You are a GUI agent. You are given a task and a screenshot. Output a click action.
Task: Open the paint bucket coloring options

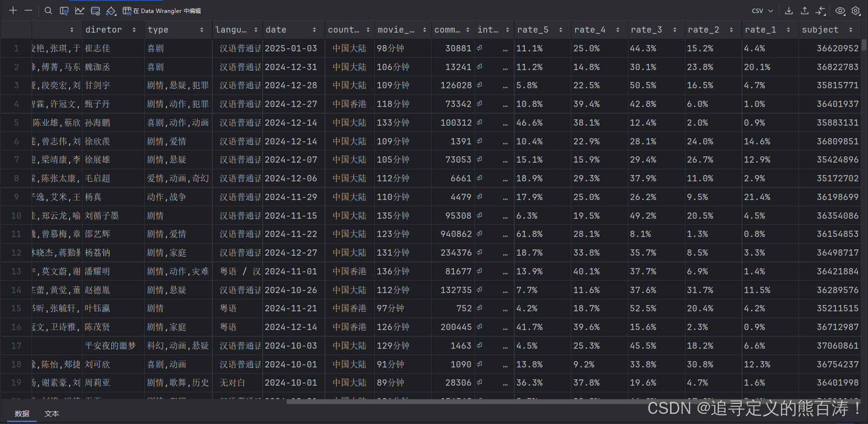coord(111,11)
